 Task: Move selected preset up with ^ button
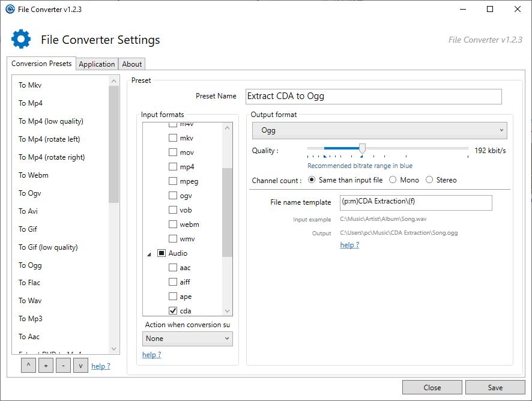point(28,366)
